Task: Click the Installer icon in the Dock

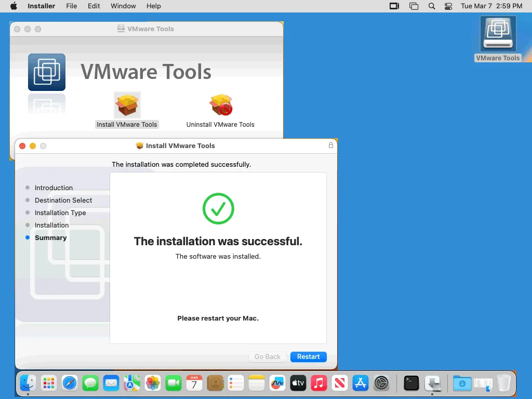Action: 432,383
